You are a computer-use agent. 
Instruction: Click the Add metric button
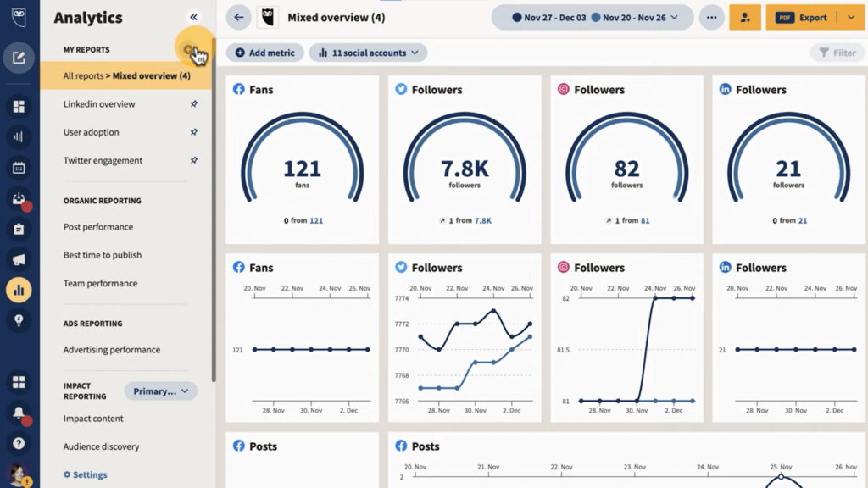pos(264,53)
